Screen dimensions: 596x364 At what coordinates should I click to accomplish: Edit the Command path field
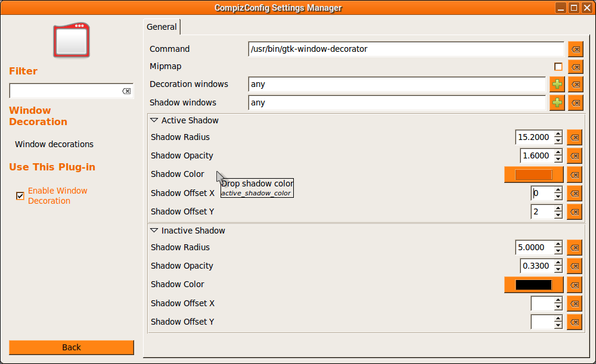(406, 49)
